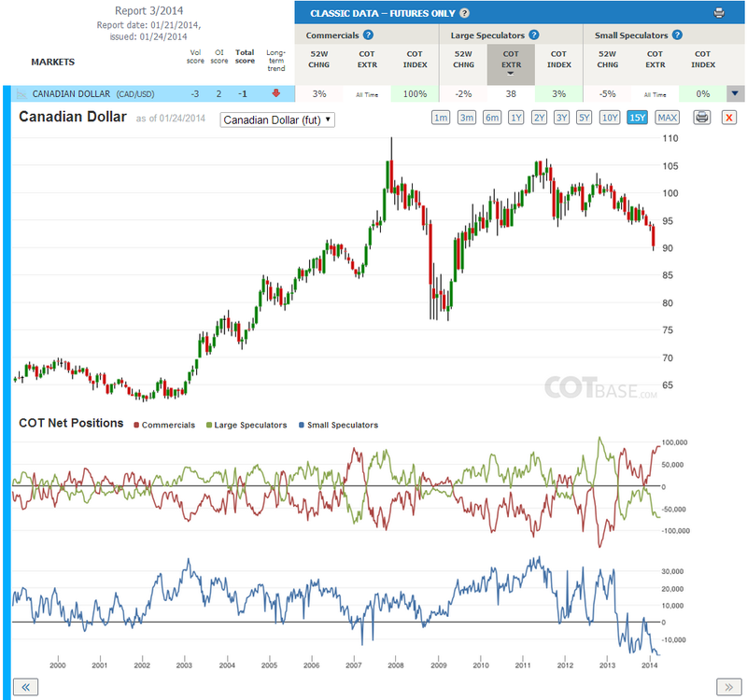This screenshot has width=747, height=700.
Task: Print the Canadian Dollar chart
Action: point(702,118)
